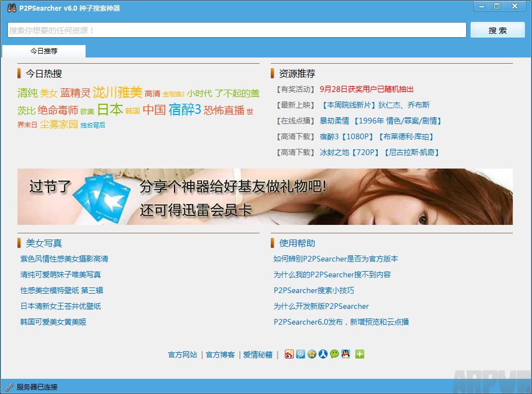Click the binoculars app icon in title bar
The height and width of the screenshot is (394, 532).
[x=11, y=8]
